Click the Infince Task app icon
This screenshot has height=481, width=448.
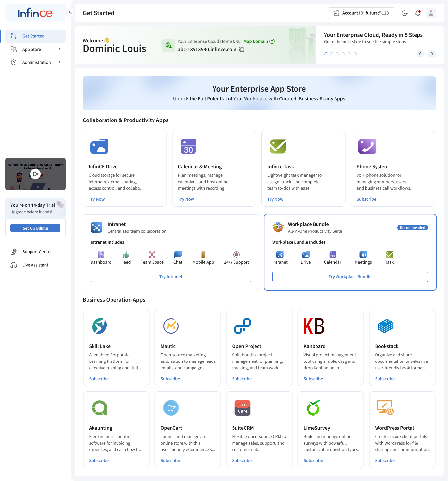(277, 146)
